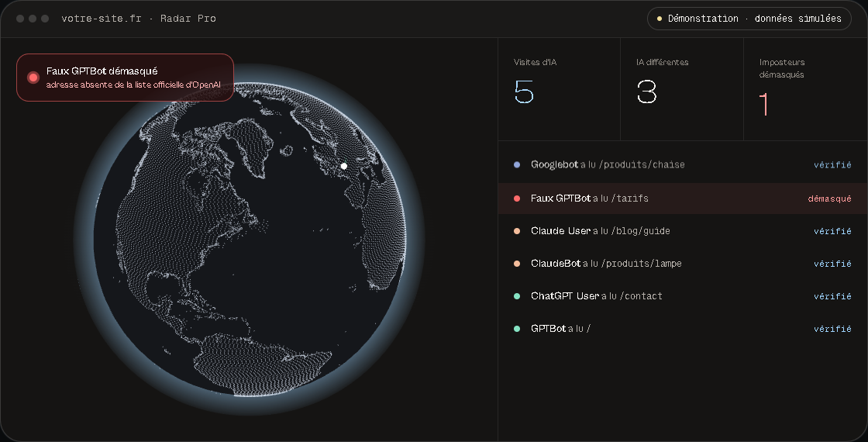Select the ChatGPT User a lu /contact entry
Image resolution: width=868 pixels, height=442 pixels.
[x=683, y=296]
